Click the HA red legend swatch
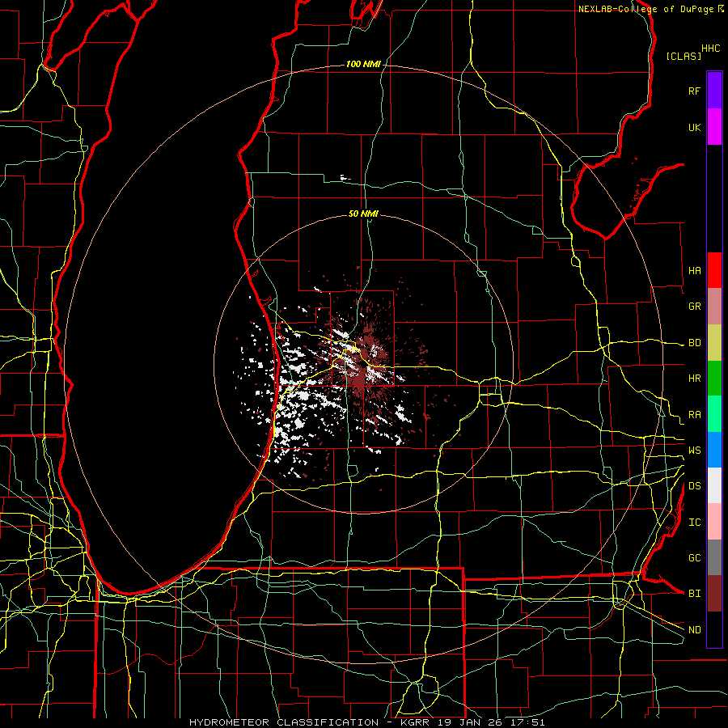The image size is (728, 728). 714,270
